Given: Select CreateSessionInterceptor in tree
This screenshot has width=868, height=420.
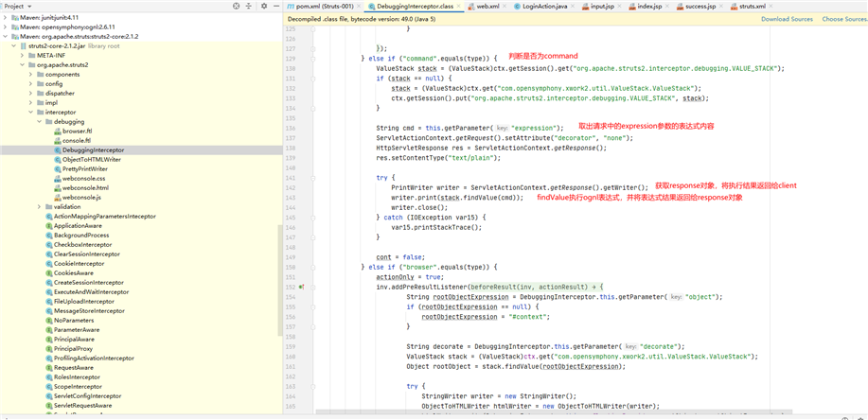Looking at the screenshot, I should tap(89, 282).
